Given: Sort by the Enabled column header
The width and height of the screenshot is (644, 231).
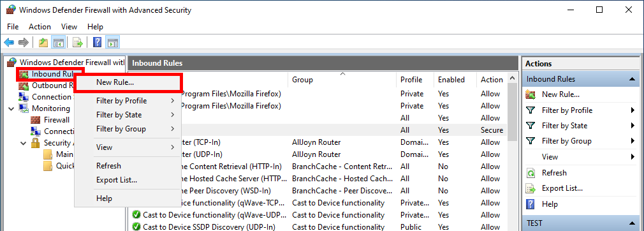Looking at the screenshot, I should pyautogui.click(x=455, y=80).
